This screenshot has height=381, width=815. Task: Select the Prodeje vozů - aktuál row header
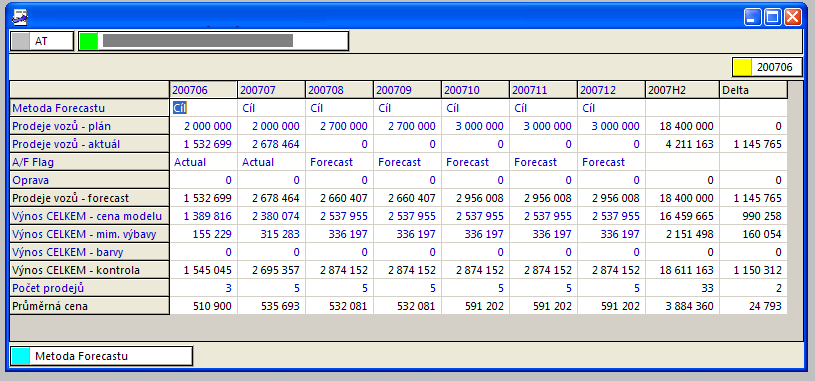coord(90,144)
